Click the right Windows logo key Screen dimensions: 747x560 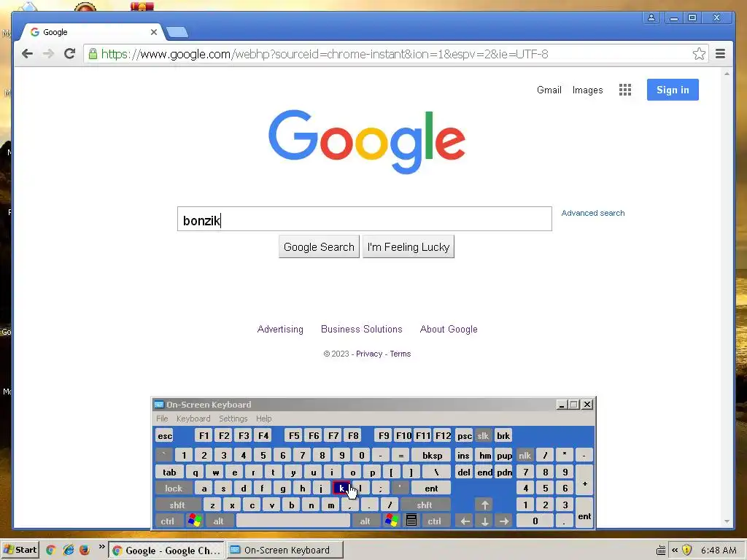pos(392,520)
